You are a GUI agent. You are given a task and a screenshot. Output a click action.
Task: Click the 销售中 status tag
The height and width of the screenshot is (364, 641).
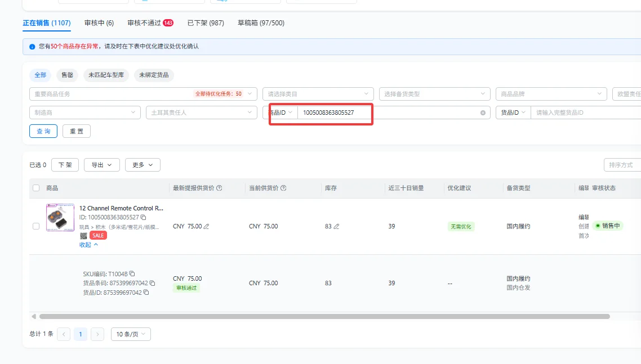608,226
